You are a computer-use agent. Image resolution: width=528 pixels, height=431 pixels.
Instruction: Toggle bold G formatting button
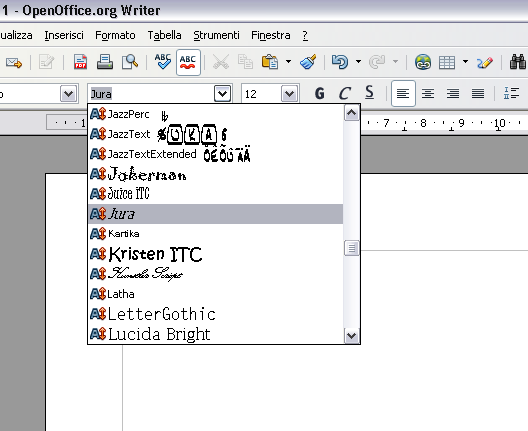click(x=320, y=93)
